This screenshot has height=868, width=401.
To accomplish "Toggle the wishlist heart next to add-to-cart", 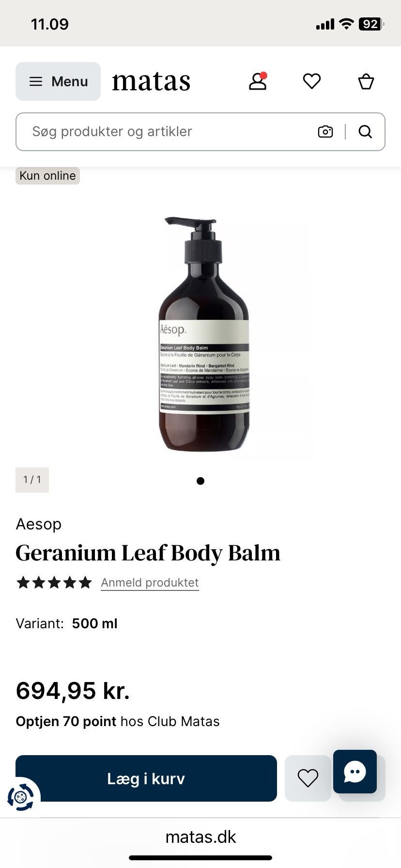I will [308, 778].
